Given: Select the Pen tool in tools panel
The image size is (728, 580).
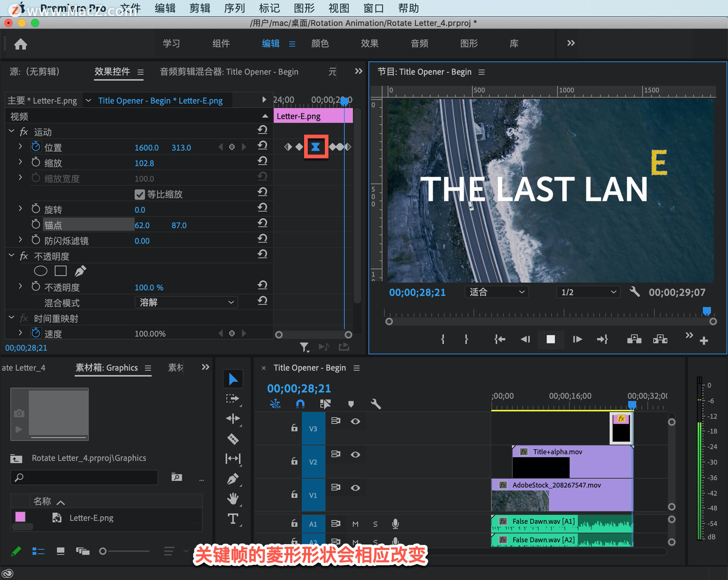Looking at the screenshot, I should pyautogui.click(x=233, y=479).
